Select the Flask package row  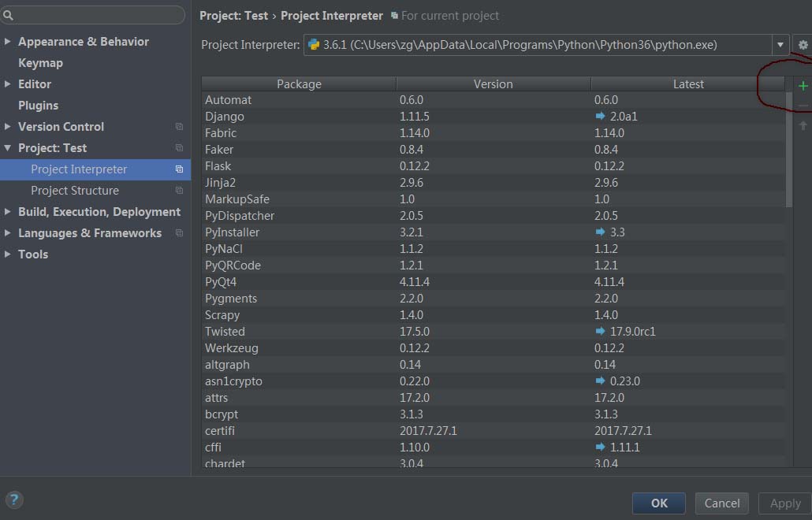(x=493, y=165)
